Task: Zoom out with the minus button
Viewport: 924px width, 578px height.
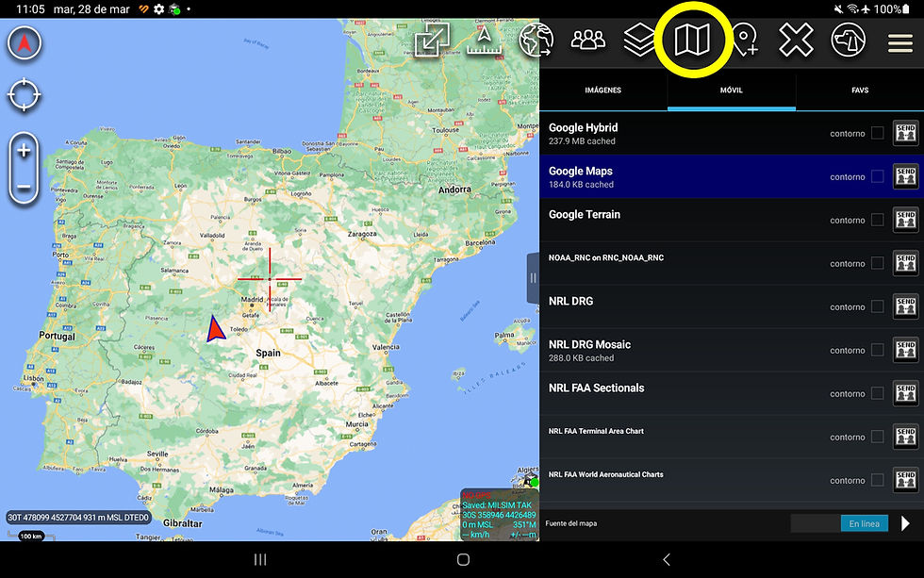Action: pyautogui.click(x=24, y=188)
